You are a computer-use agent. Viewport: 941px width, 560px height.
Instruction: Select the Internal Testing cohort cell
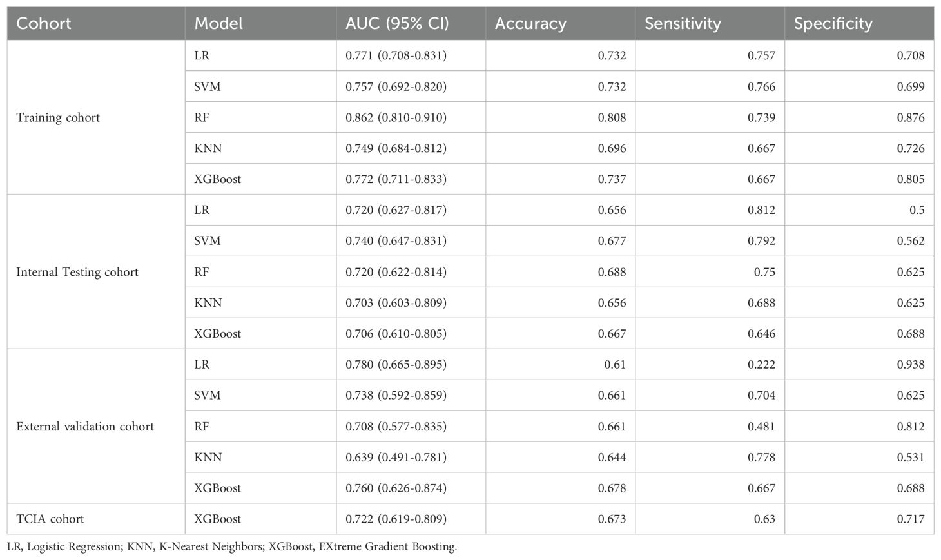77,273
